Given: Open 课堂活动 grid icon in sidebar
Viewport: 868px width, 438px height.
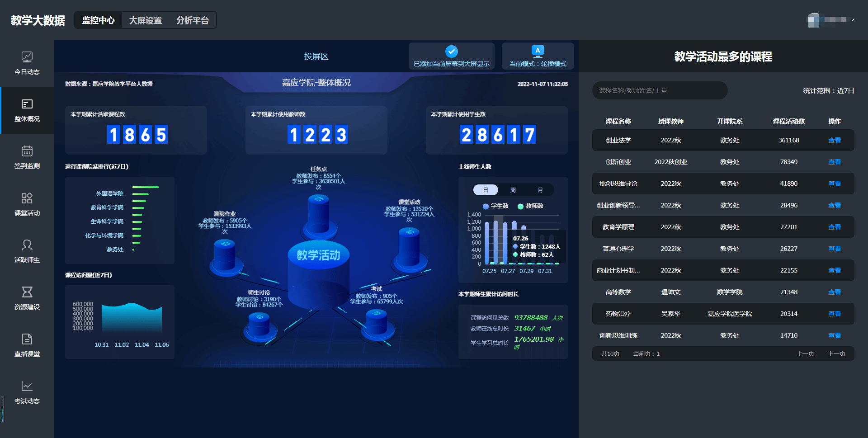Looking at the screenshot, I should tap(27, 198).
